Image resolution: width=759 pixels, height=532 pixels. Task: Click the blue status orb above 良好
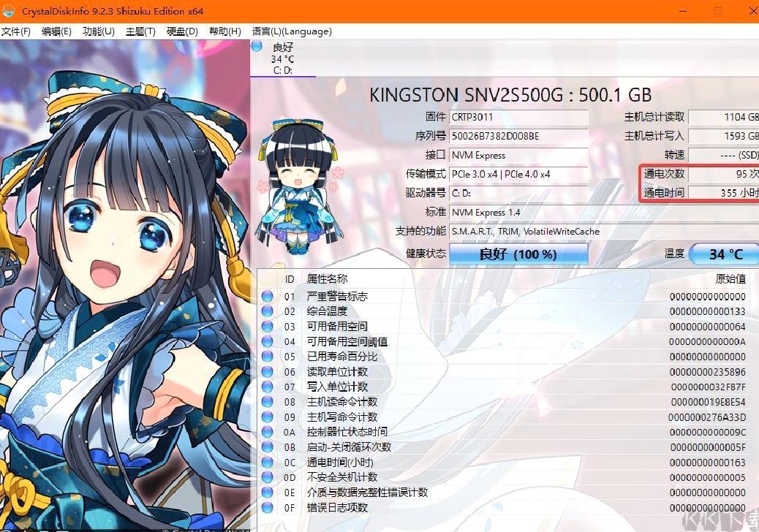(x=257, y=47)
